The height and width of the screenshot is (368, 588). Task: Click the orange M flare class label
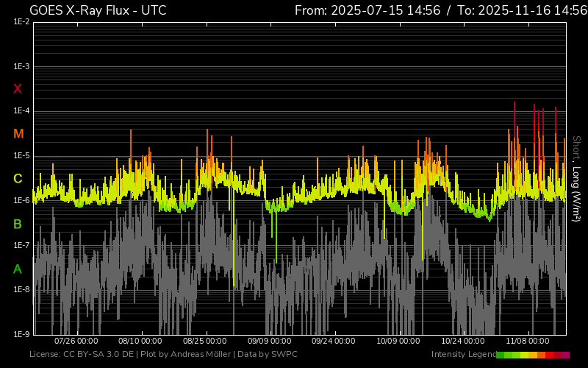(18, 134)
